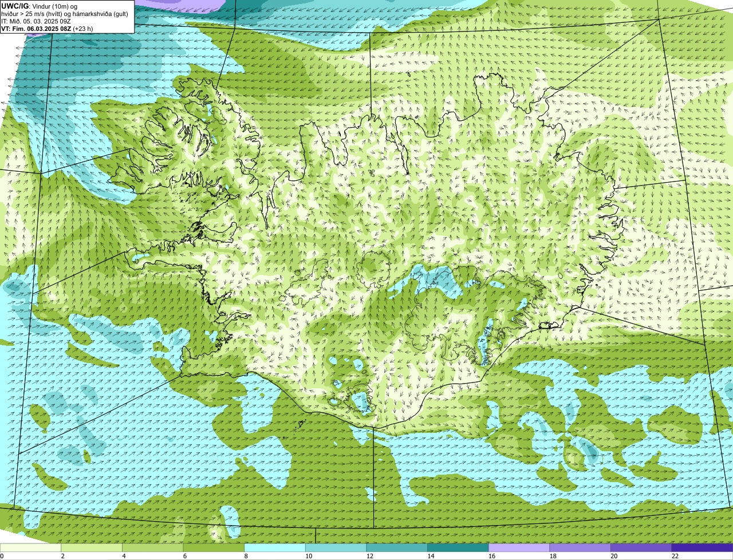The image size is (733, 560).
Task: Click the initial time line "IT: Mið. 05. 03. 2025 09Z"
Action: click(x=36, y=21)
